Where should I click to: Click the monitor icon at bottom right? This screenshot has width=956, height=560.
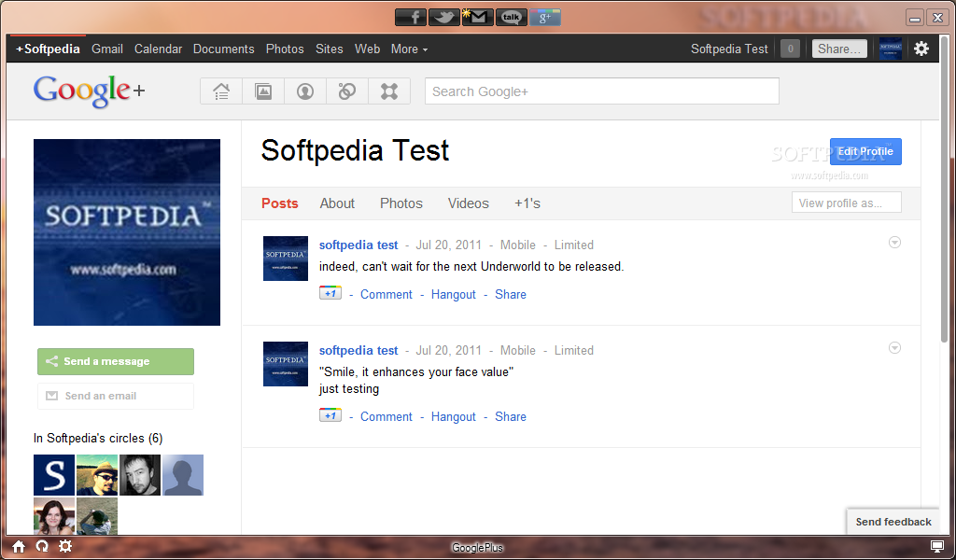(x=937, y=546)
